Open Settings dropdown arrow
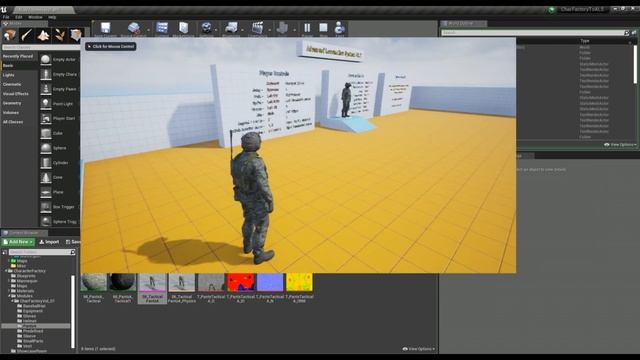 point(216,30)
